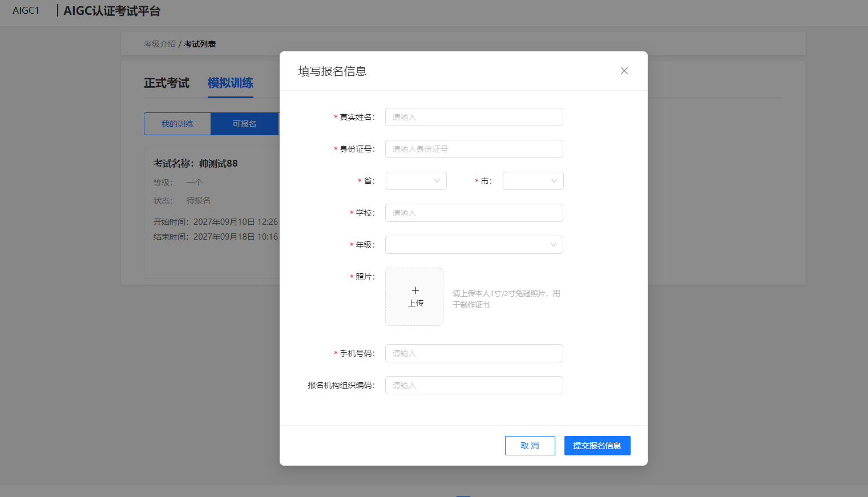Select the 可报名 sub-tab

click(x=244, y=124)
